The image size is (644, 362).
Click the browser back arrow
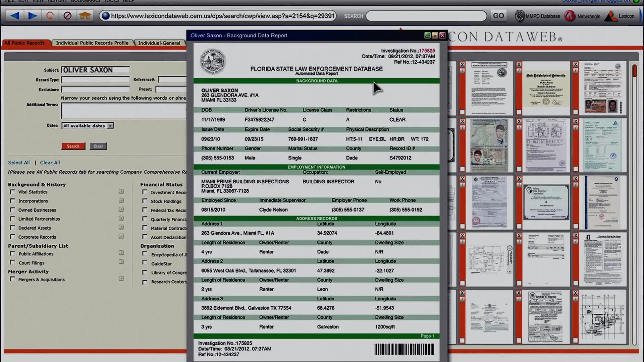pyautogui.click(x=15, y=16)
